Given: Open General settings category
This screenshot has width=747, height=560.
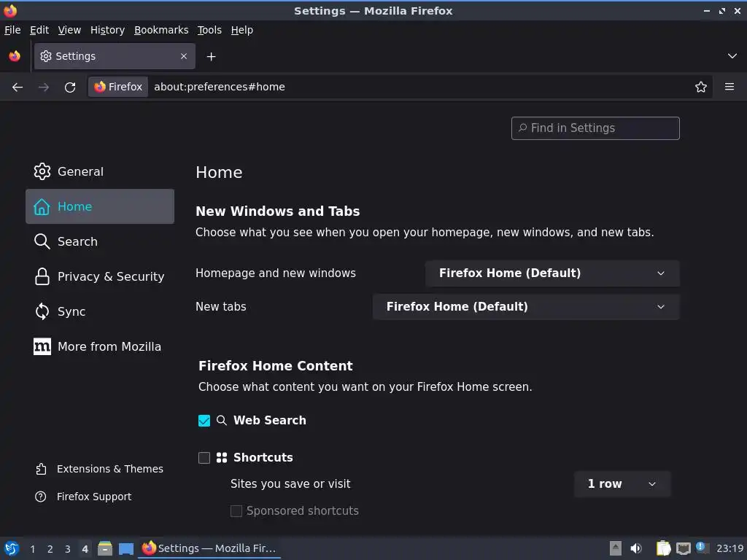Looking at the screenshot, I should (99, 171).
